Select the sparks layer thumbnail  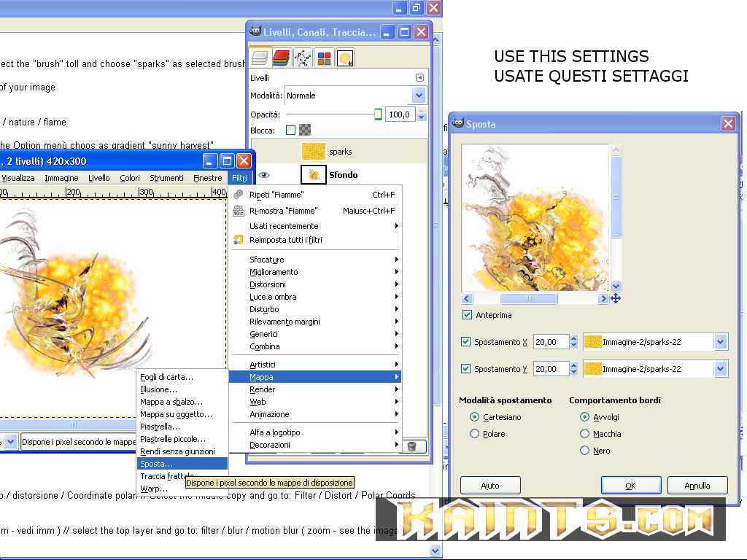[x=314, y=152]
